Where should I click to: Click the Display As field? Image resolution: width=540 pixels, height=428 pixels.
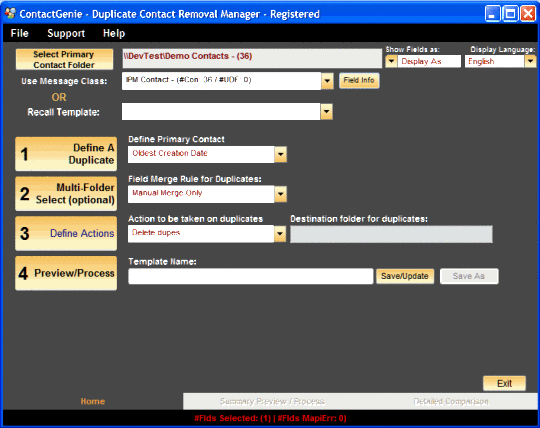tap(429, 62)
